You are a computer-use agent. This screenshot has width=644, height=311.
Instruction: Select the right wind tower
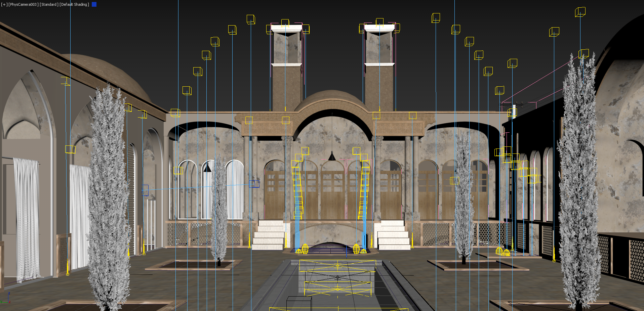[379, 77]
